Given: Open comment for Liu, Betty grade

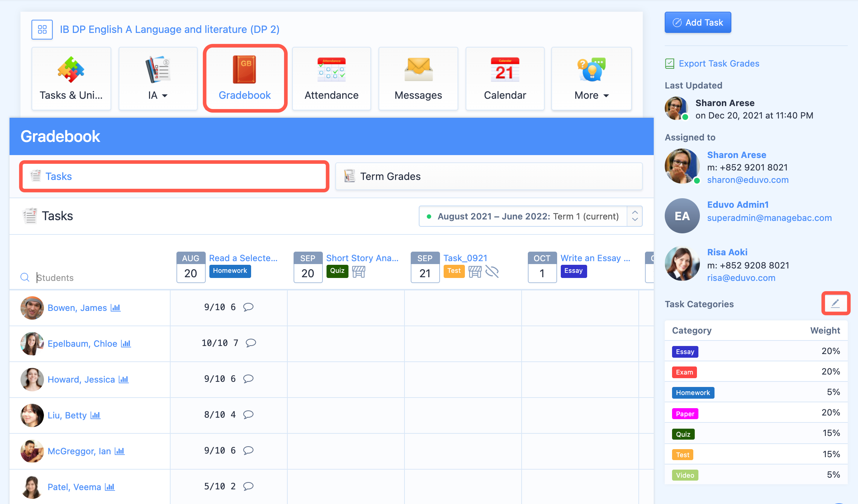Looking at the screenshot, I should point(248,414).
